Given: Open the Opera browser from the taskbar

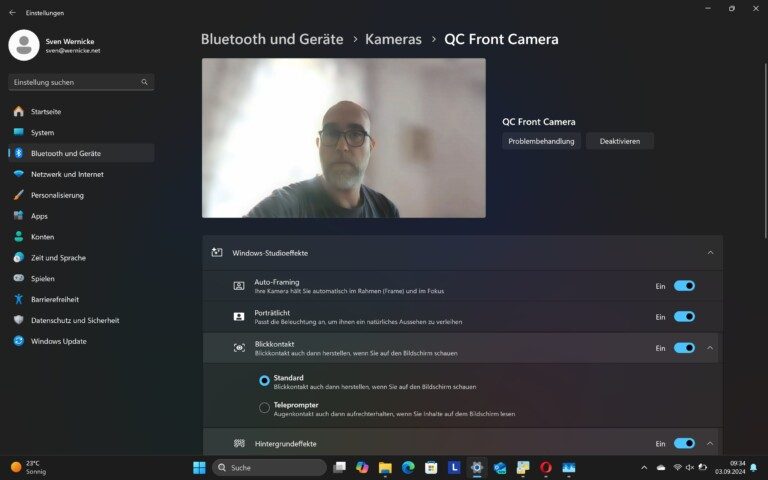Looking at the screenshot, I should (546, 468).
